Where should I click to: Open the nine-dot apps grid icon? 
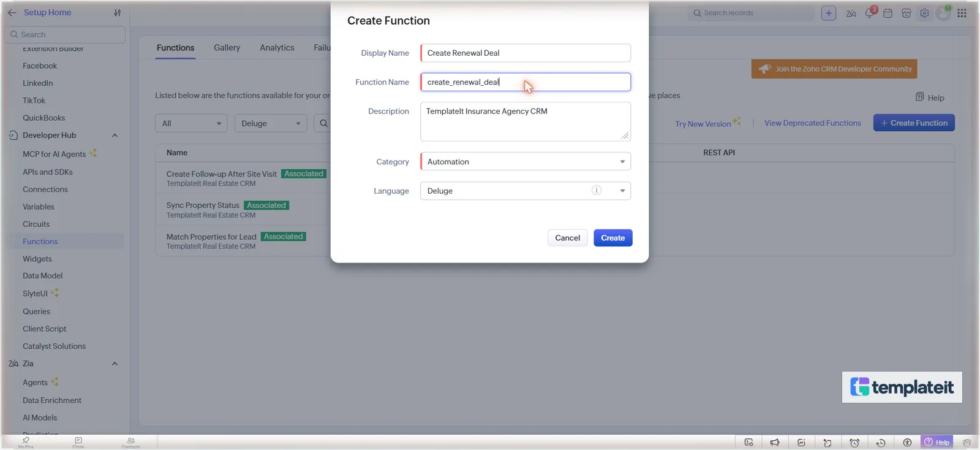point(962,13)
